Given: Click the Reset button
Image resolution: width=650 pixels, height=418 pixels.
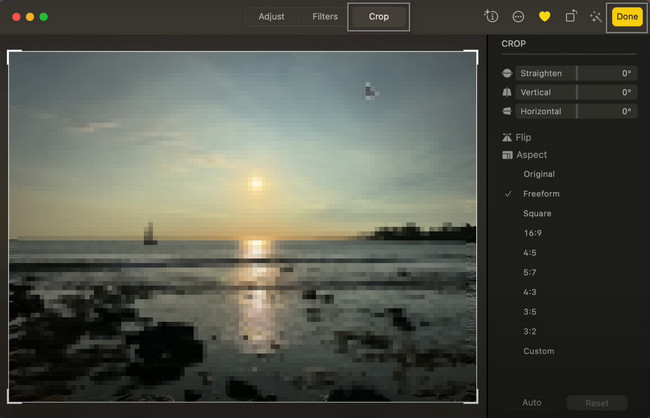Looking at the screenshot, I should (597, 403).
